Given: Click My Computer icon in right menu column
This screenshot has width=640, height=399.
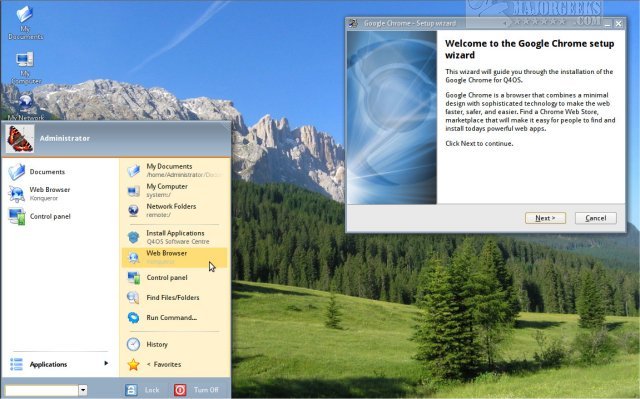Looking at the screenshot, I should click(x=133, y=191).
